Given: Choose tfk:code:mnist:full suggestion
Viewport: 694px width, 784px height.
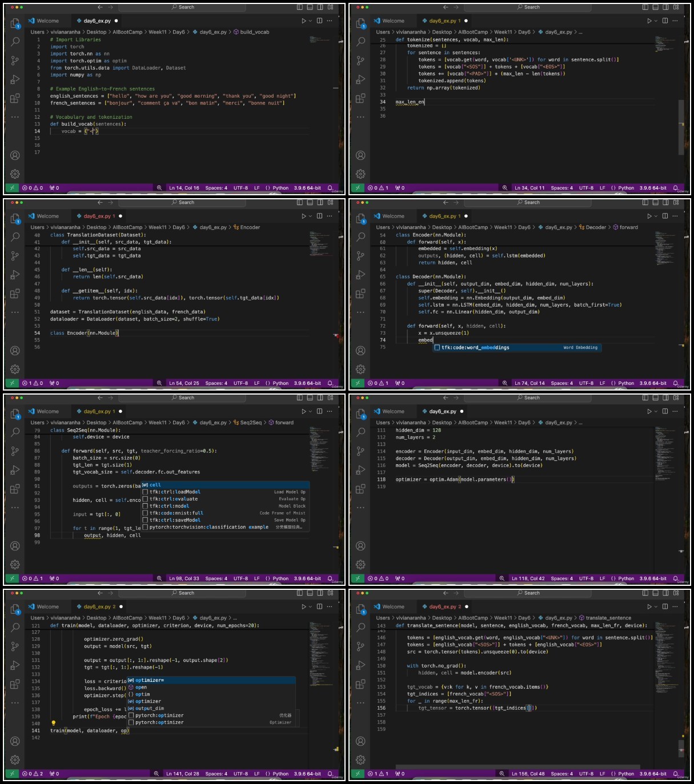Looking at the screenshot, I should pos(226,513).
